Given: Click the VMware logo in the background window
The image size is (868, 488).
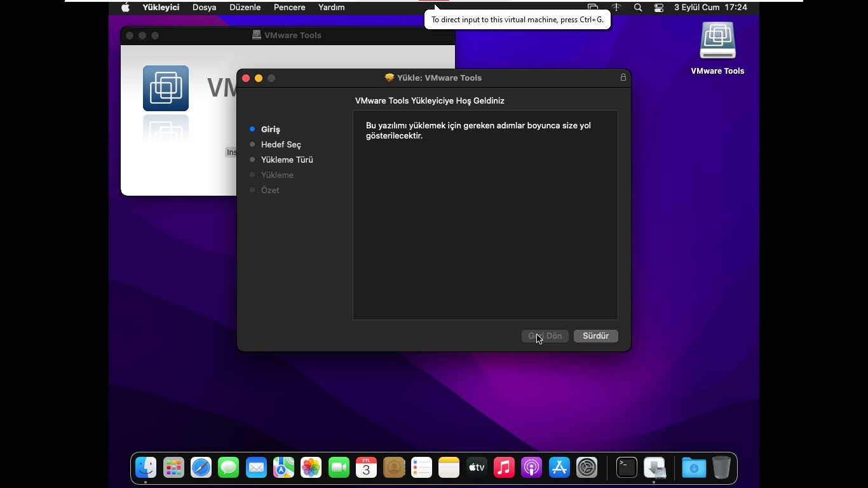Looking at the screenshot, I should coord(166,88).
